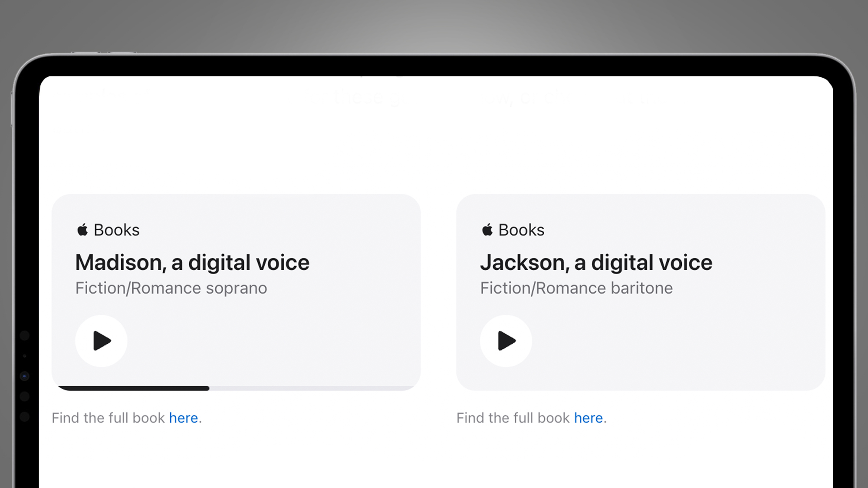Click 'Find the full book' text under Madison
This screenshot has height=488, width=868.
click(108, 418)
